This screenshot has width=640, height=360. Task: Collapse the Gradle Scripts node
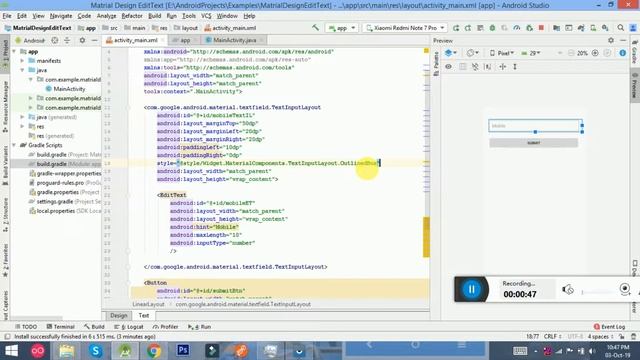coord(15,145)
